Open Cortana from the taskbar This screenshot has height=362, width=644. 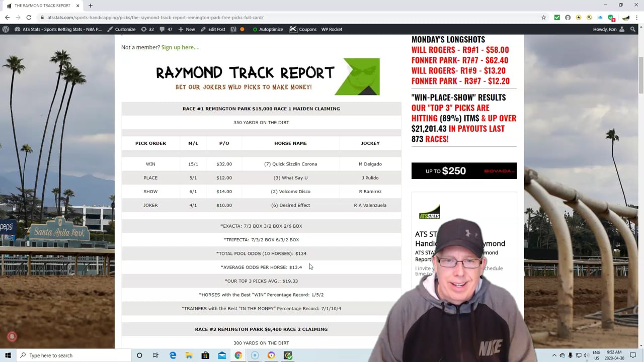click(139, 355)
